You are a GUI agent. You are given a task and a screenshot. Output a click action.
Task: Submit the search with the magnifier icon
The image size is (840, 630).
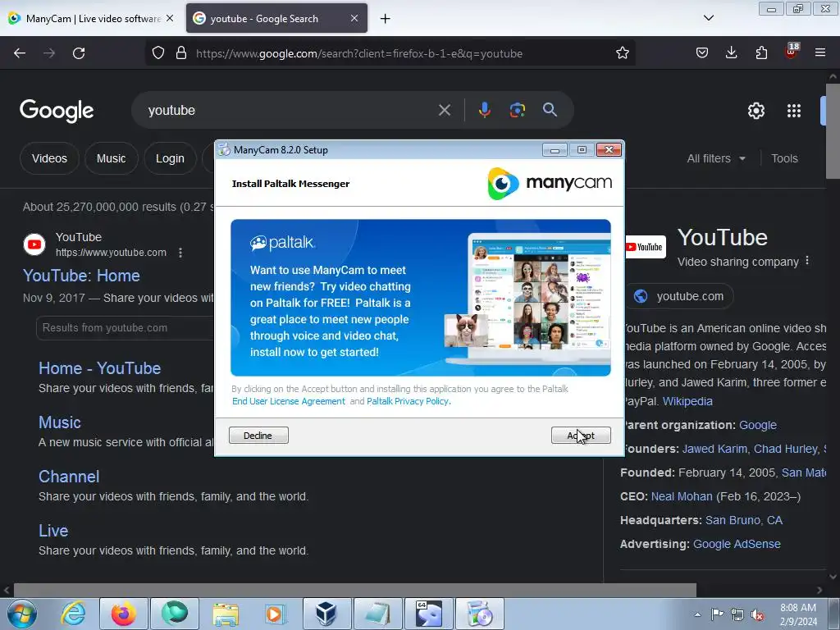pyautogui.click(x=550, y=110)
